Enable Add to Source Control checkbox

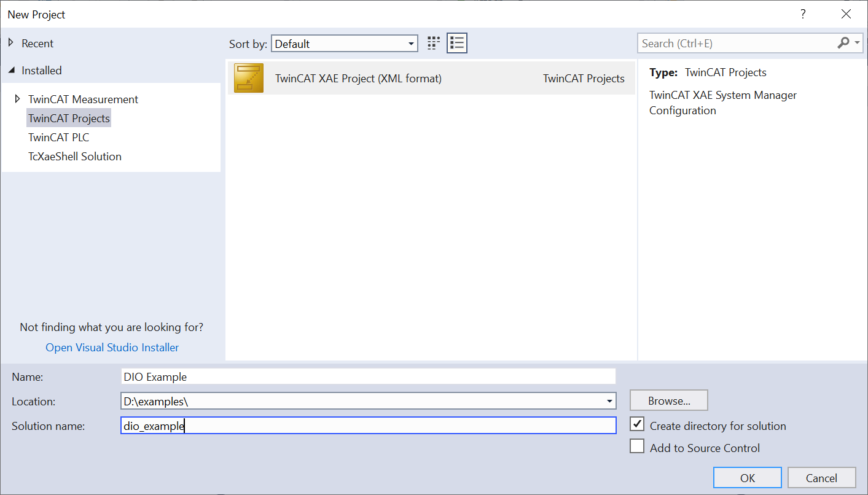coord(637,446)
